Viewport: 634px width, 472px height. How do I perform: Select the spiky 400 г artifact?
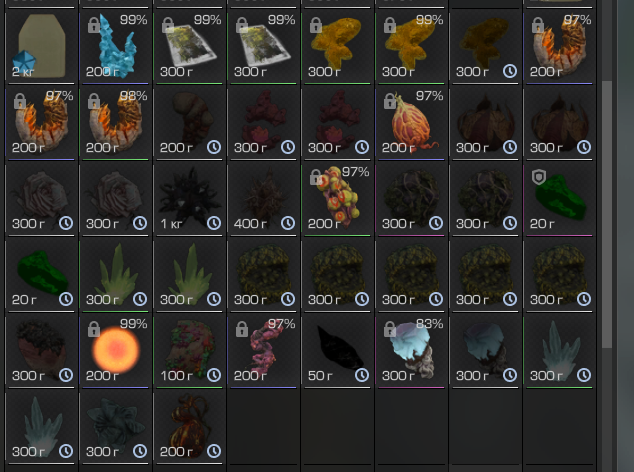pos(263,198)
